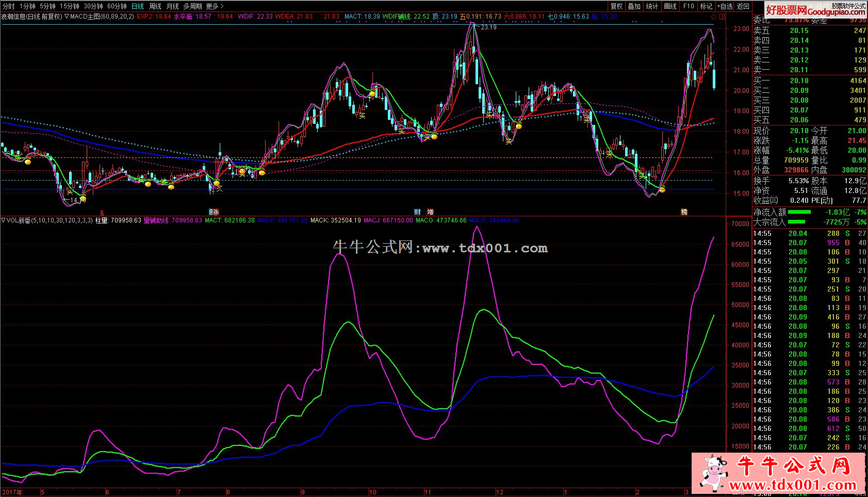
Task: Add stock with +自选 button
Action: point(724,6)
